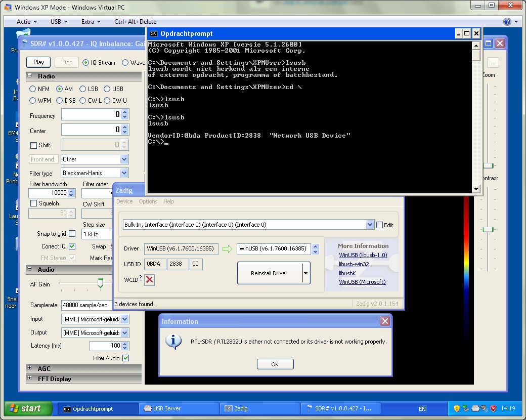The height and width of the screenshot is (420, 526).
Task: Collapse the Radio section
Action: (29, 75)
